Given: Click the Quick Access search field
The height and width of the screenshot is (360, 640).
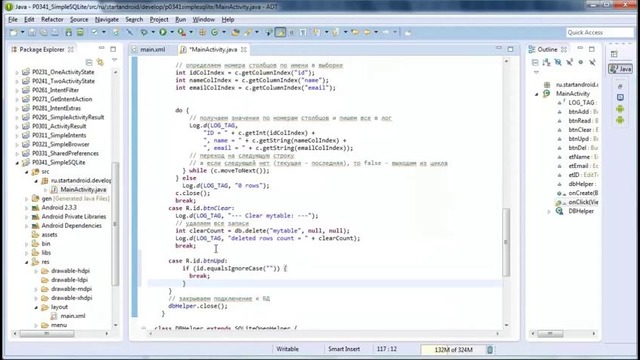Looking at the screenshot, I should tap(599, 32).
